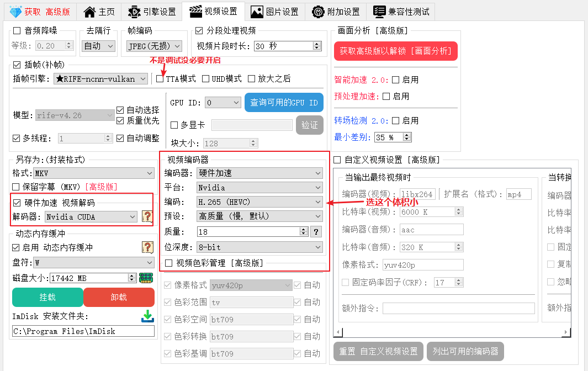Enable 自定义视频设置 [高级版] checkbox
Image resolution: width=588 pixels, height=371 pixels.
point(337,160)
